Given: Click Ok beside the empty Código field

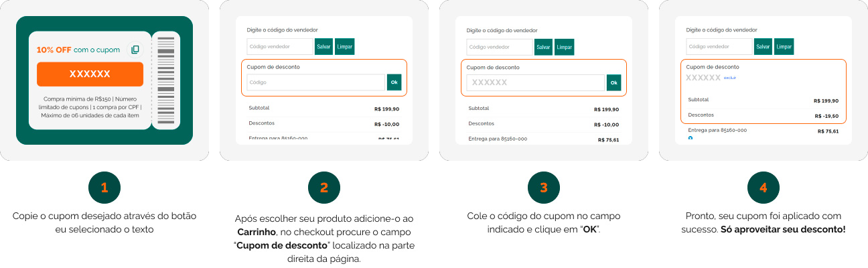Looking at the screenshot, I should (x=394, y=82).
